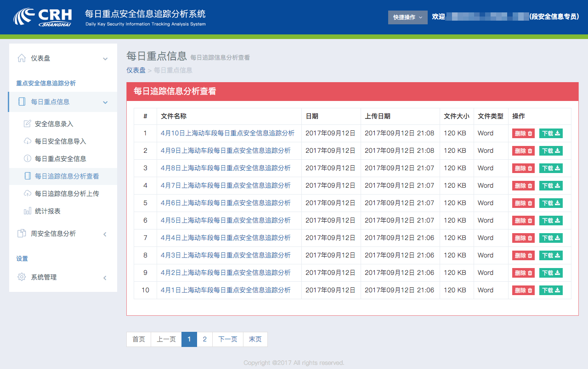Click the cloud icon beside 每日追踪信息分析上传
The height and width of the screenshot is (369, 588).
pyautogui.click(x=28, y=194)
